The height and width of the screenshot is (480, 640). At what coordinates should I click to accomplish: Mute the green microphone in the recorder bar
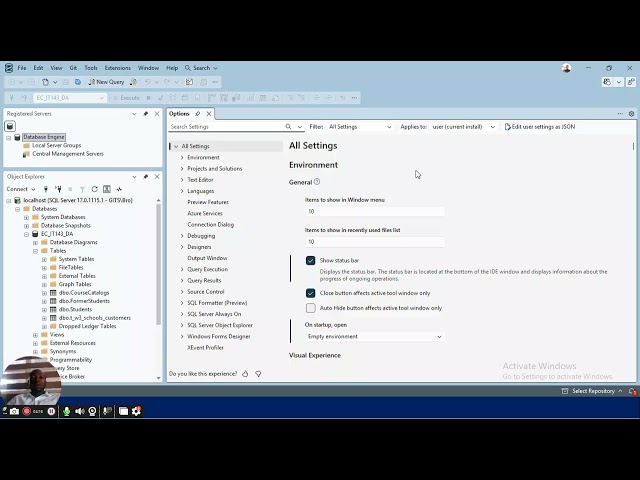[67, 411]
